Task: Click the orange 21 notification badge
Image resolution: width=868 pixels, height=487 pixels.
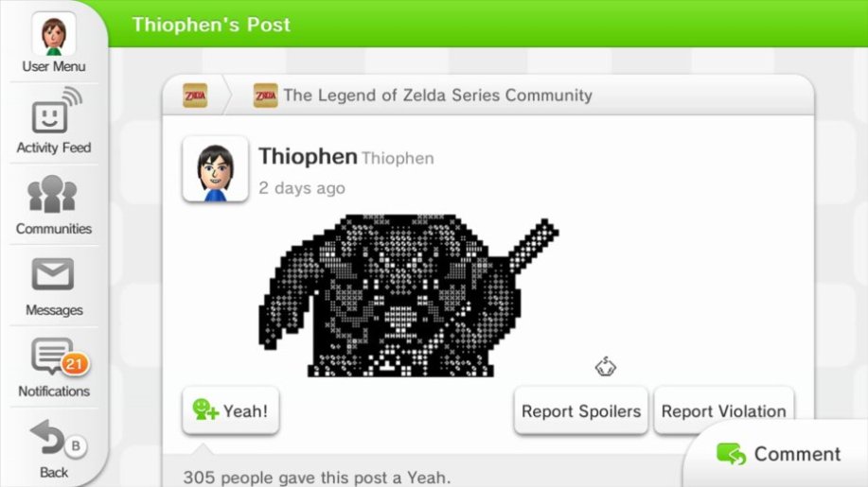Action: (74, 364)
